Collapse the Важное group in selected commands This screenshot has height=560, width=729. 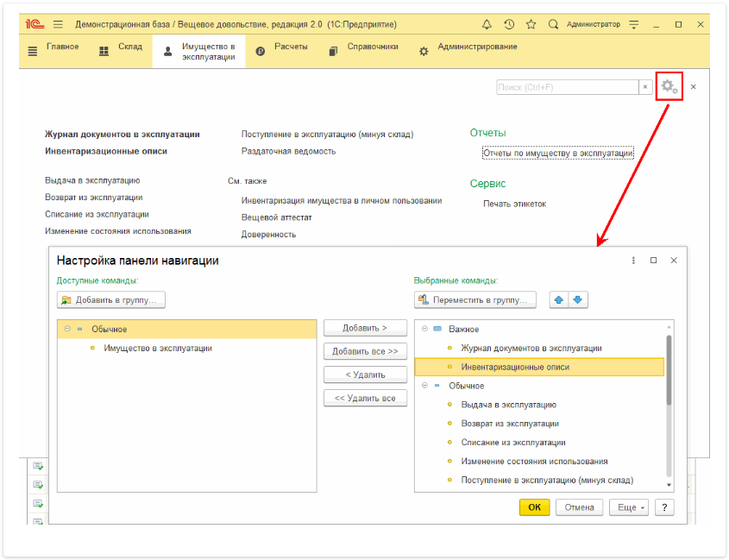point(424,329)
